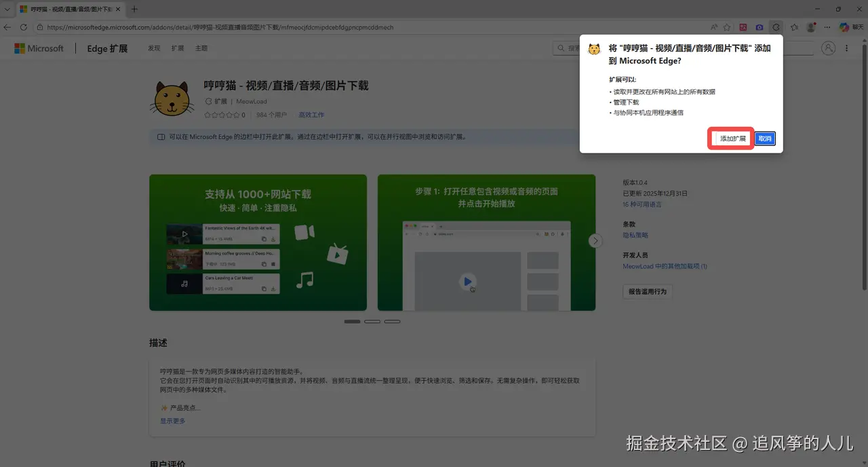Image resolution: width=868 pixels, height=467 pixels.
Task: Open the second screenshot showing 步骤 1
Action: pyautogui.click(x=486, y=242)
